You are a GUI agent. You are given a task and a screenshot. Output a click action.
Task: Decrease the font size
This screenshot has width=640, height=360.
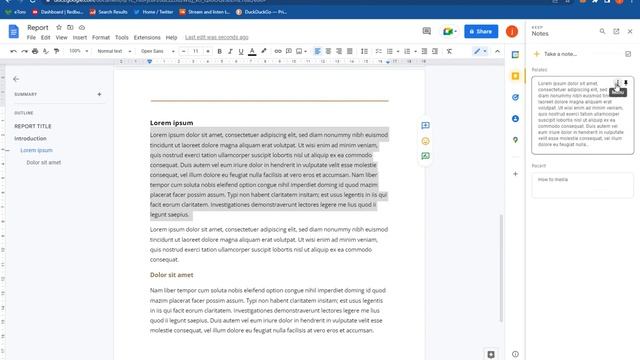point(184,51)
